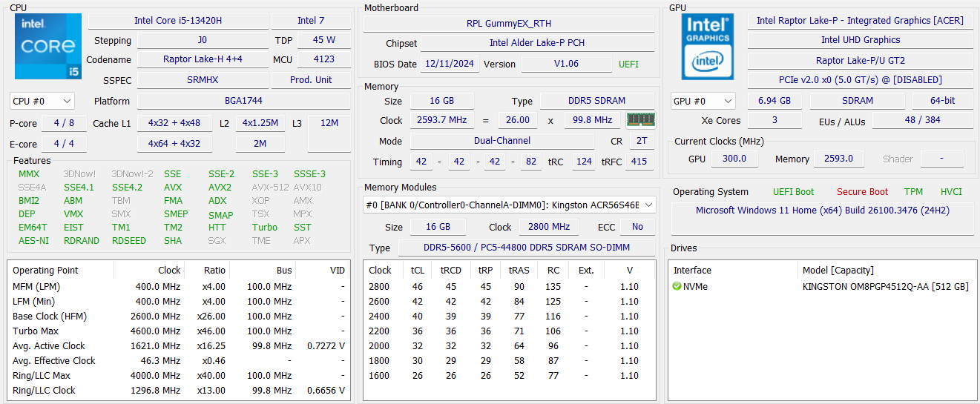Select the 2593.7 MHz memory clock field

point(441,120)
